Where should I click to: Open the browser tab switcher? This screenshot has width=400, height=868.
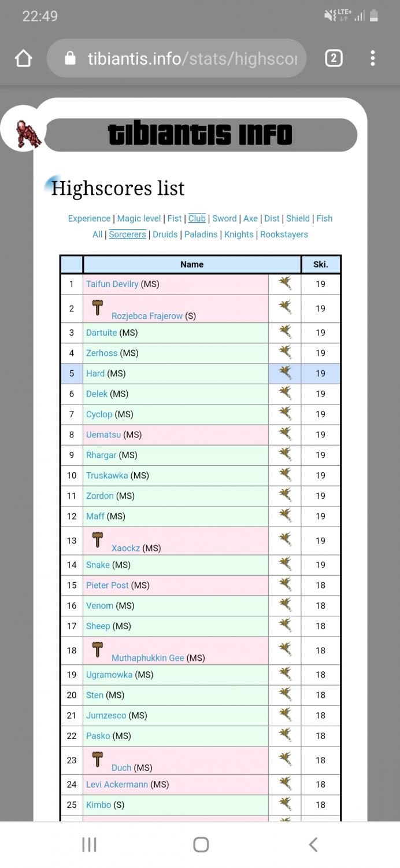(334, 58)
